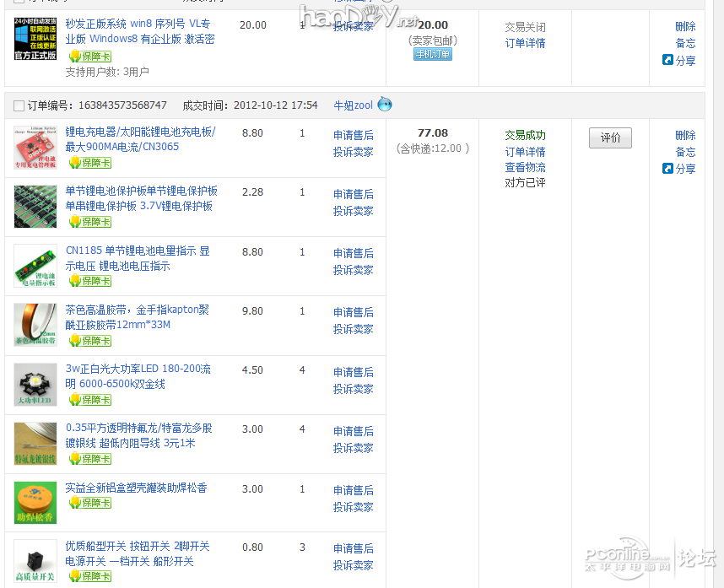Click share icon on the Windows8 order
Image resolution: width=724 pixels, height=588 pixels.
coord(668,61)
